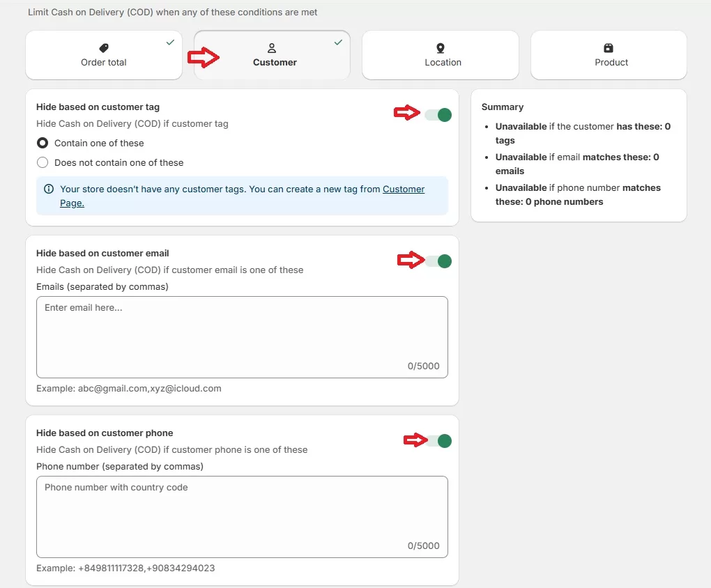Click the Product box icon
The width and height of the screenshot is (711, 588).
click(x=609, y=47)
